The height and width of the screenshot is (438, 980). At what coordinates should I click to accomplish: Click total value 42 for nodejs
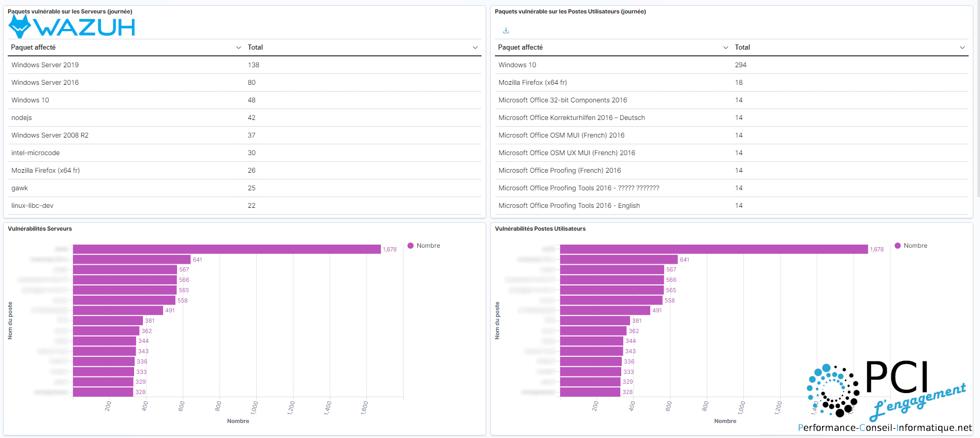(252, 117)
